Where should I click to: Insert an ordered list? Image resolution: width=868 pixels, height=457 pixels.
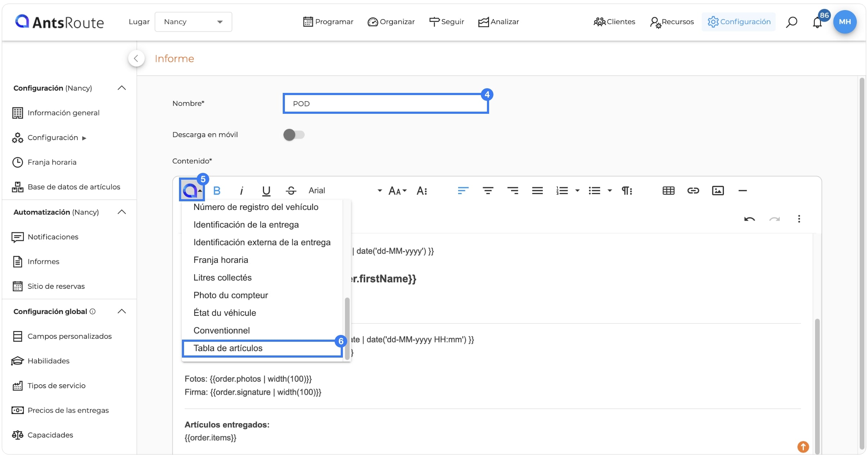(x=562, y=191)
